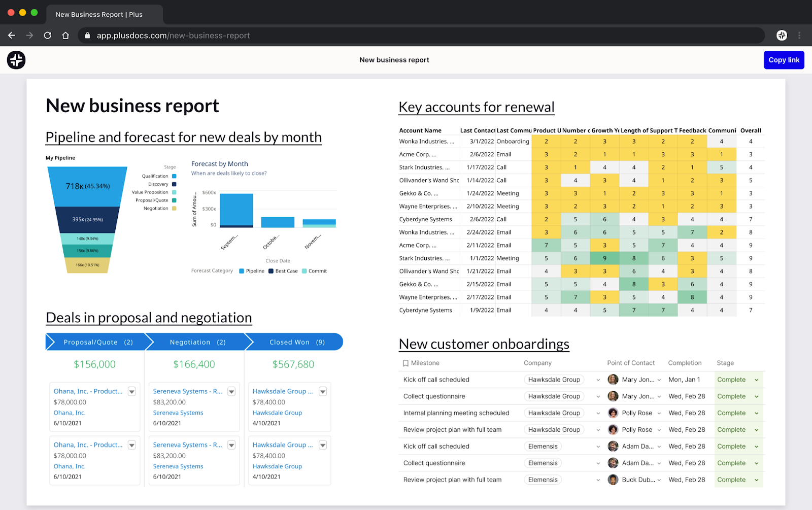The height and width of the screenshot is (510, 812).
Task: Click the Commit color swatch in the forecast legend
Action: point(304,270)
